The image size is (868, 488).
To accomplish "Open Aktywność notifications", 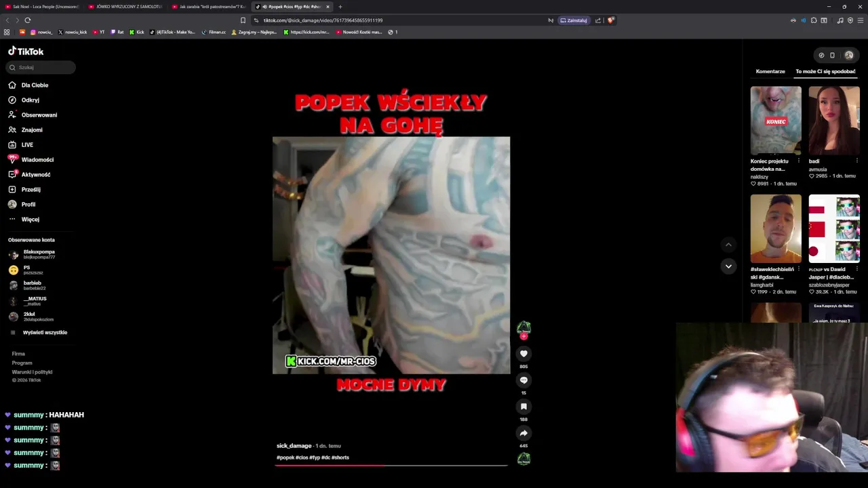I will [x=29, y=175].
